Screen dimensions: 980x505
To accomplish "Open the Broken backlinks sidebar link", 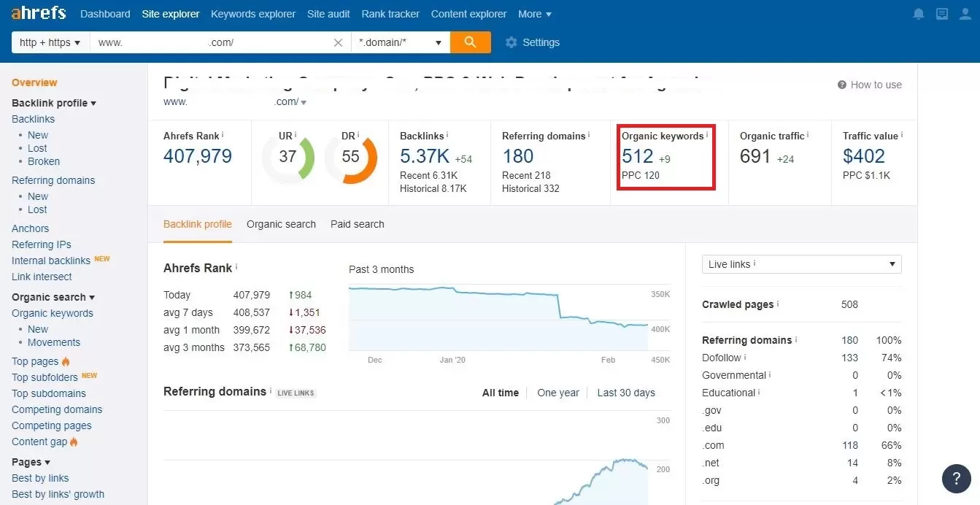I will [x=44, y=161].
